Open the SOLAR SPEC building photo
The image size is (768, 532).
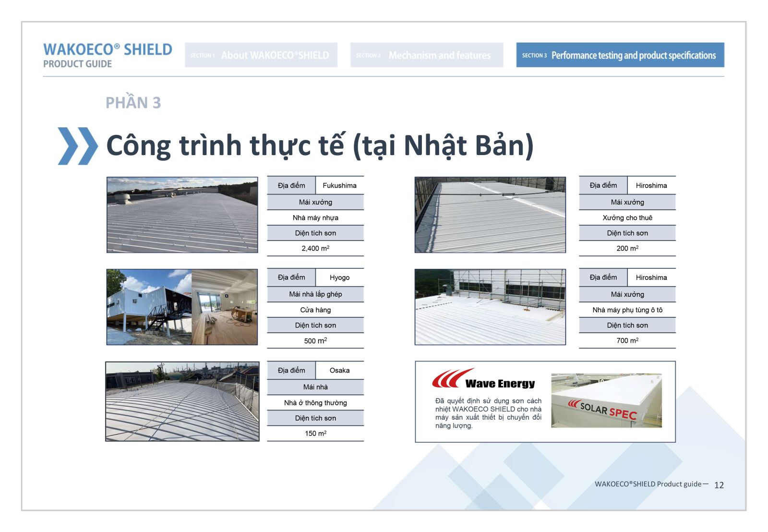point(607,400)
